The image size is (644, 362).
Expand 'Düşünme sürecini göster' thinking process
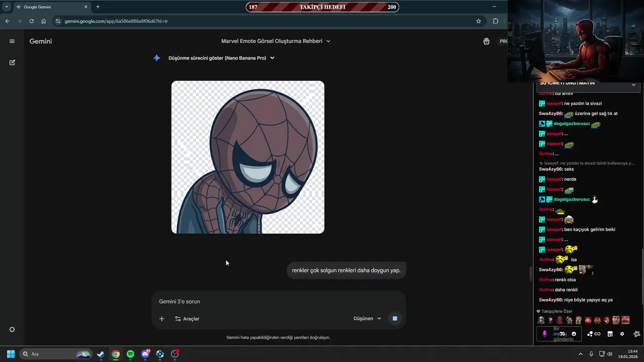[x=221, y=58]
